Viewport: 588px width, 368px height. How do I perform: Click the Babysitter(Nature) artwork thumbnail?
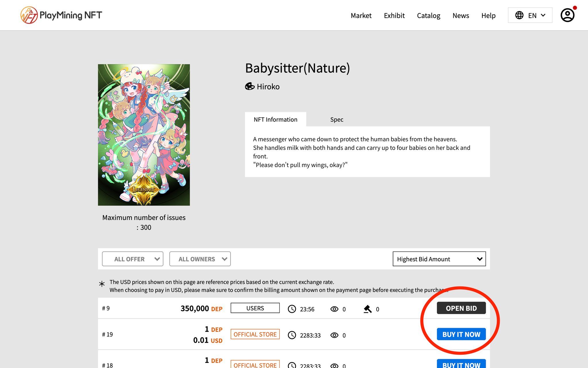coord(144,135)
